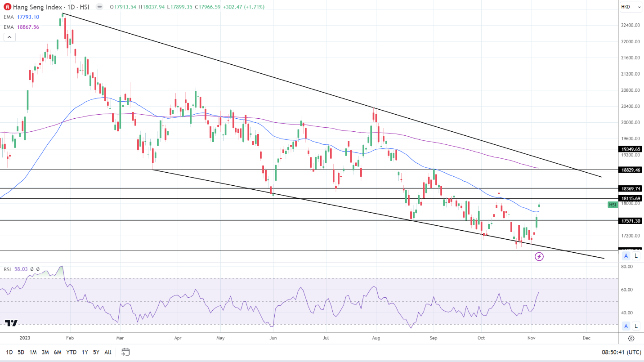Click the change value +302.47 (+1.71%)
The width and height of the screenshot is (644, 362).
[x=243, y=7]
